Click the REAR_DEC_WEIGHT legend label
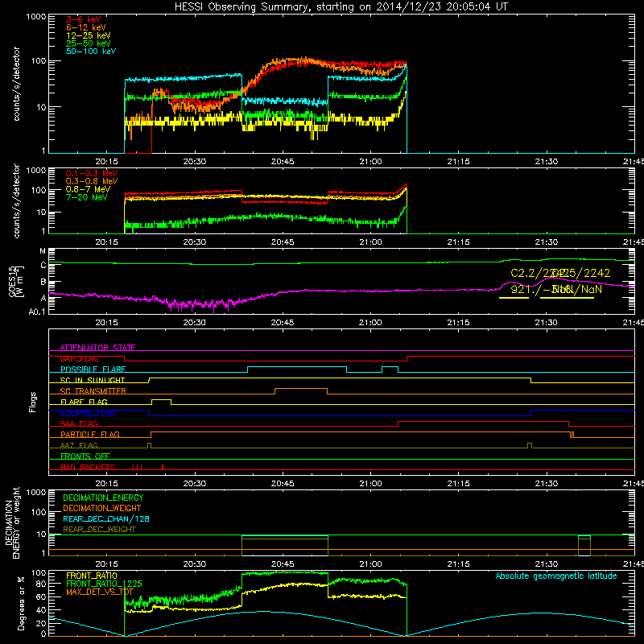Image resolution: width=644 pixels, height=644 pixels. click(99, 530)
